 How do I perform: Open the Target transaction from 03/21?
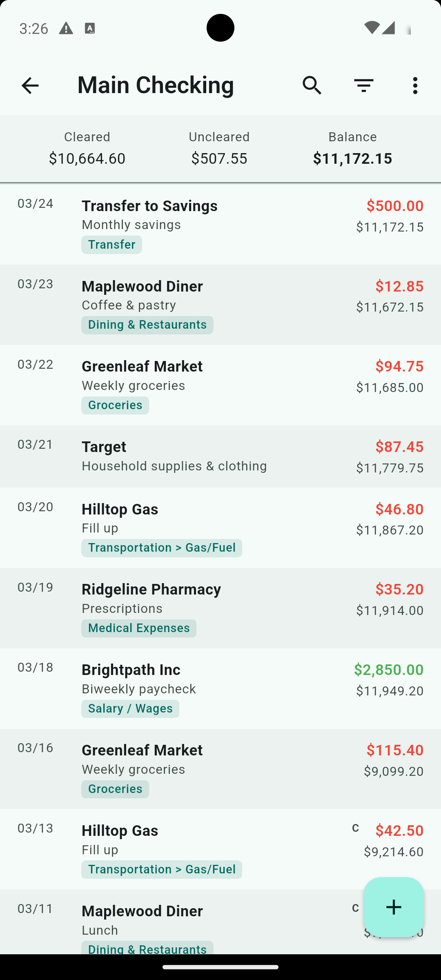pos(220,456)
